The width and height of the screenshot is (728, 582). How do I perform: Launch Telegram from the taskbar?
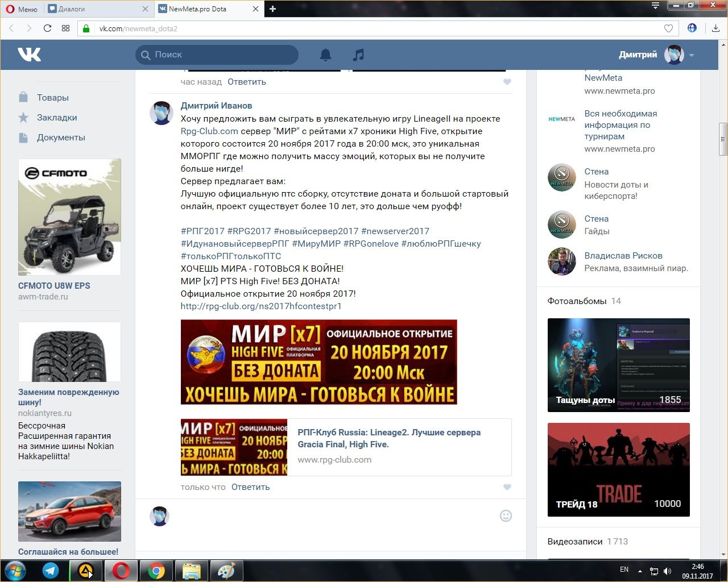point(51,571)
